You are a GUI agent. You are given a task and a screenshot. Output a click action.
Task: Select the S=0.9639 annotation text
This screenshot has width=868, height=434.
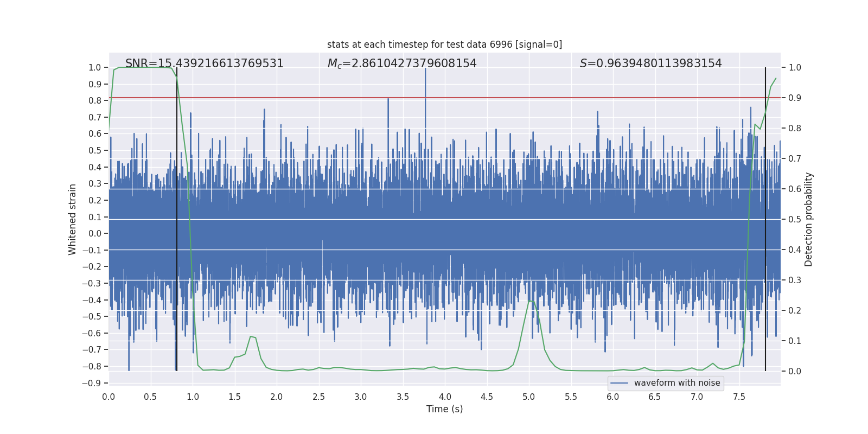point(650,63)
